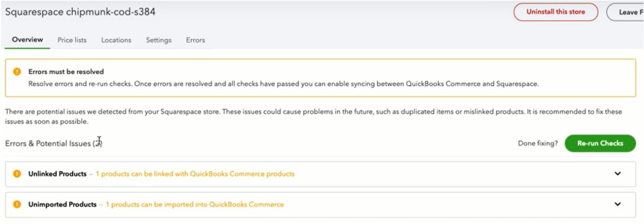Viewport: 644px width, 224px height.
Task: Click the products can be imported message
Action: tap(195, 204)
